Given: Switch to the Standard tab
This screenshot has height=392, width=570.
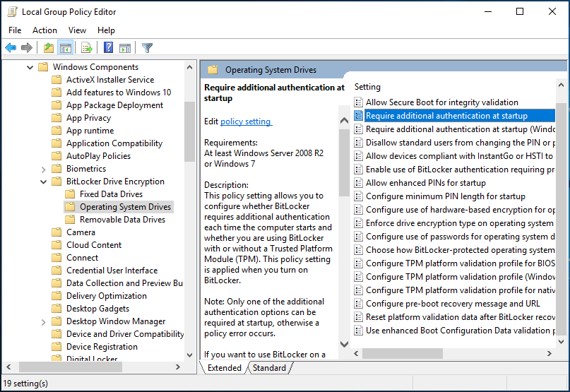Looking at the screenshot, I should [x=269, y=368].
